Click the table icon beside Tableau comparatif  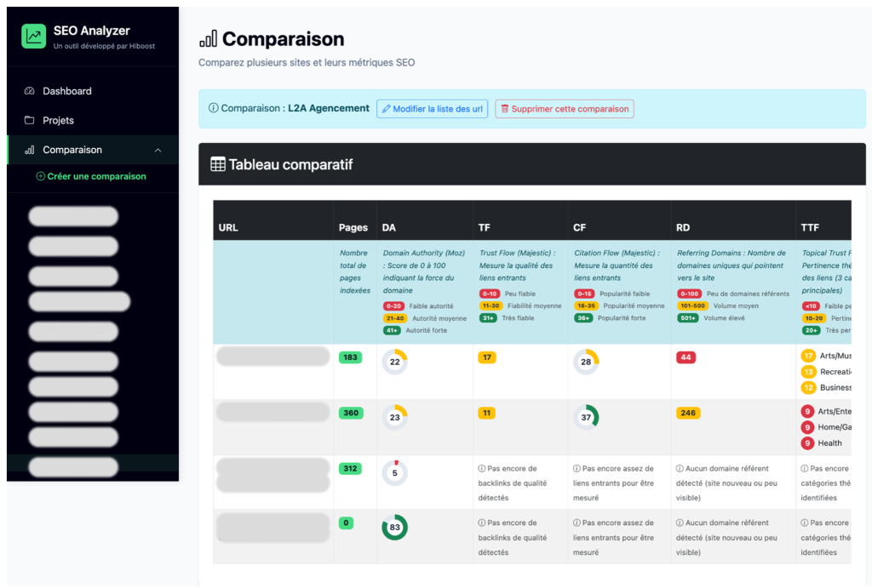218,165
